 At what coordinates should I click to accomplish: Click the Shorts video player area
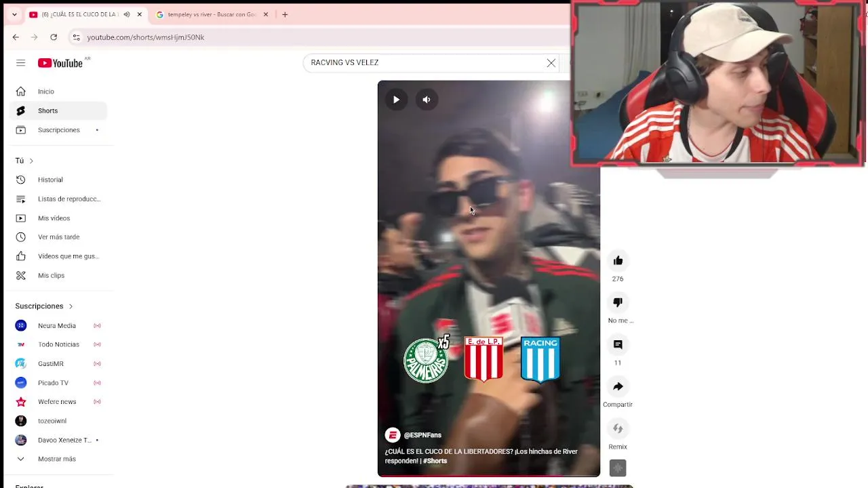click(489, 279)
